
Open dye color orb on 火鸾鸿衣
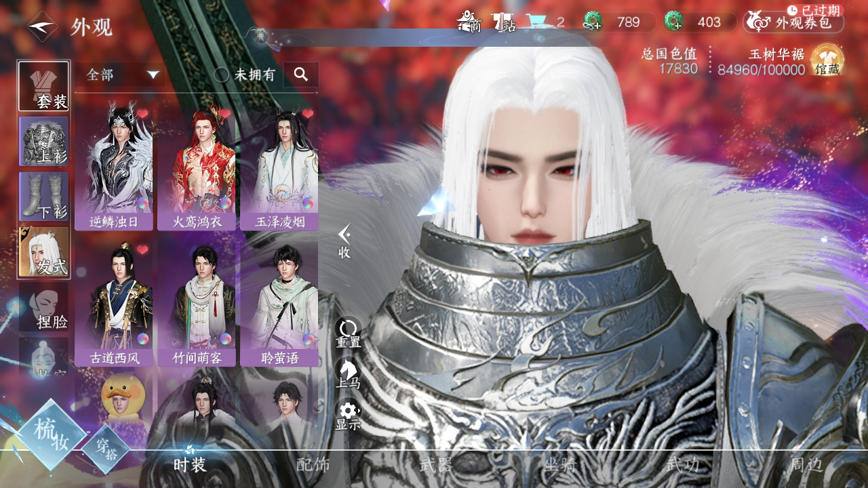226,203
